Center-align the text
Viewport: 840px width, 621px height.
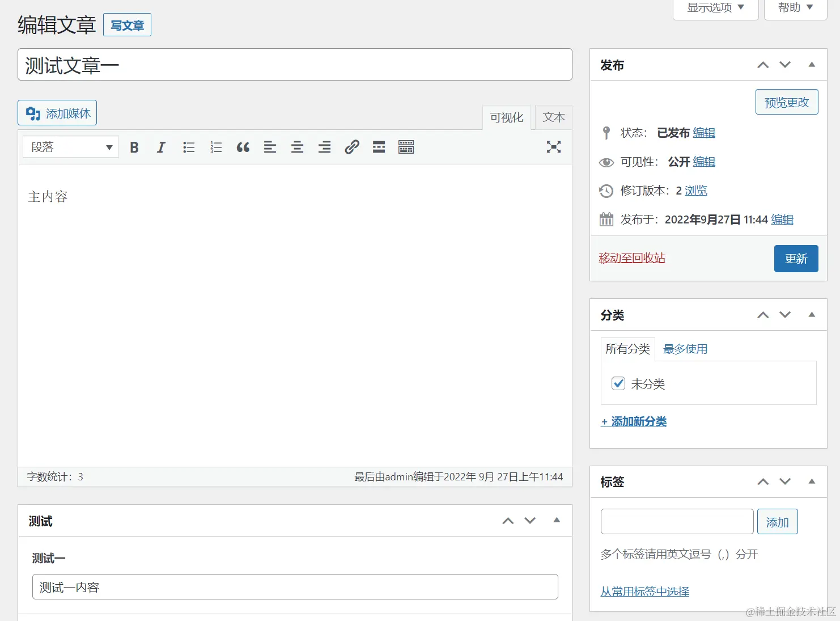[298, 147]
